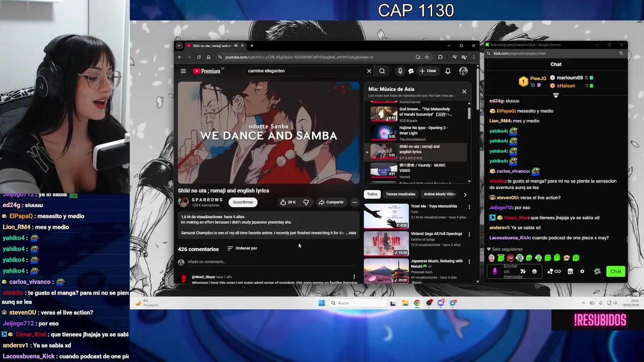Screen dimensions: 644x362
Task: Open the Chrome tab search dropdown arrow
Action: (179, 45)
